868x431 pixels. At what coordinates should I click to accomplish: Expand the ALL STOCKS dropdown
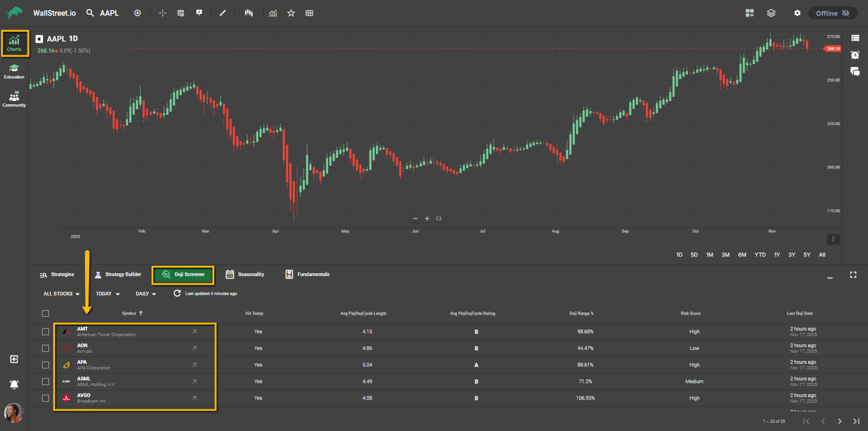[61, 294]
